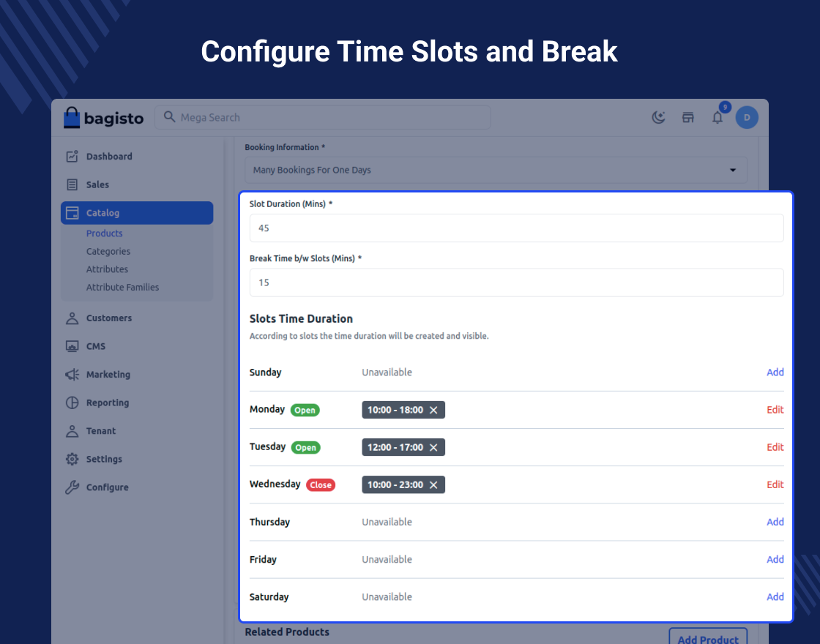The image size is (820, 644).
Task: Click the Dashboard sidebar icon
Action: click(x=72, y=157)
